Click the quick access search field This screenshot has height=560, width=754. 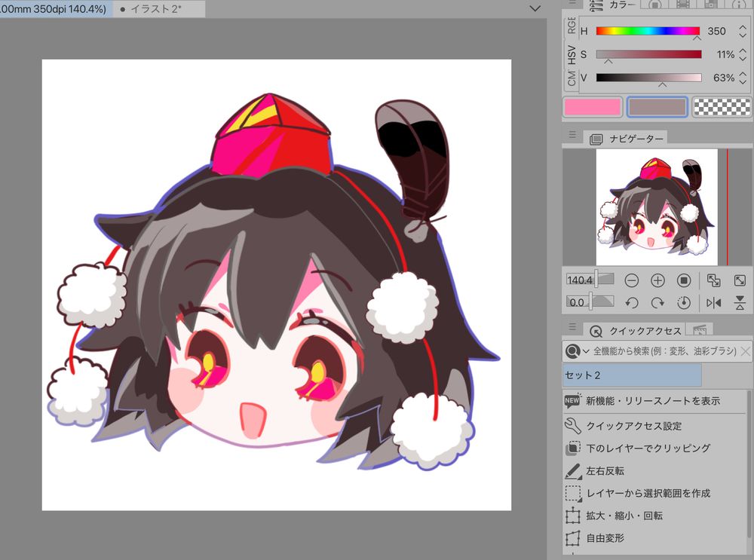pos(664,351)
